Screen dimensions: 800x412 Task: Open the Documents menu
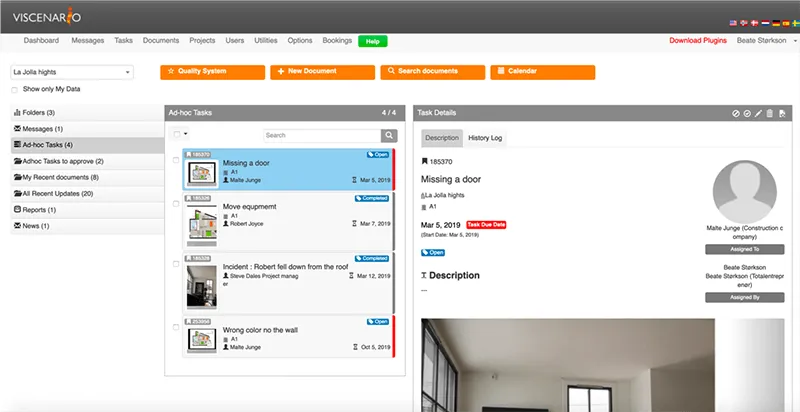(161, 40)
